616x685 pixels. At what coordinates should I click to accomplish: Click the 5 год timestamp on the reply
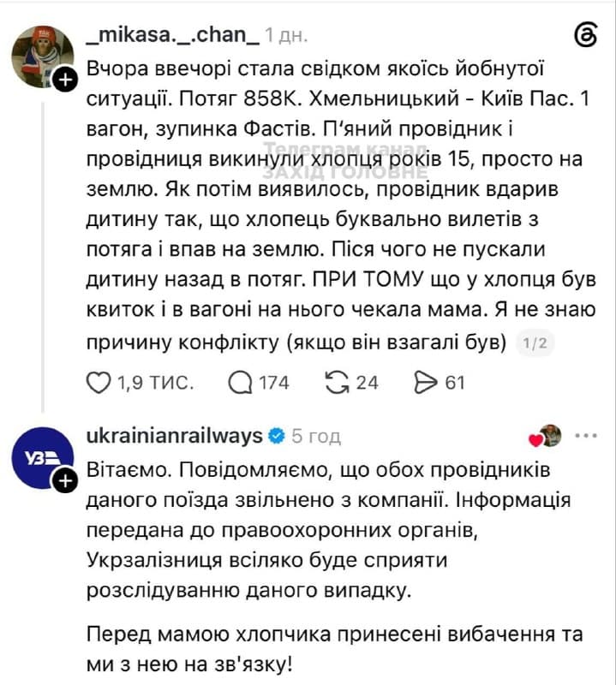pyautogui.click(x=316, y=436)
